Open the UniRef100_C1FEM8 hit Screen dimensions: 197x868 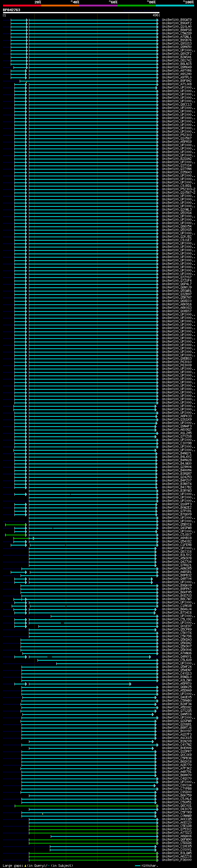click(x=176, y=544)
